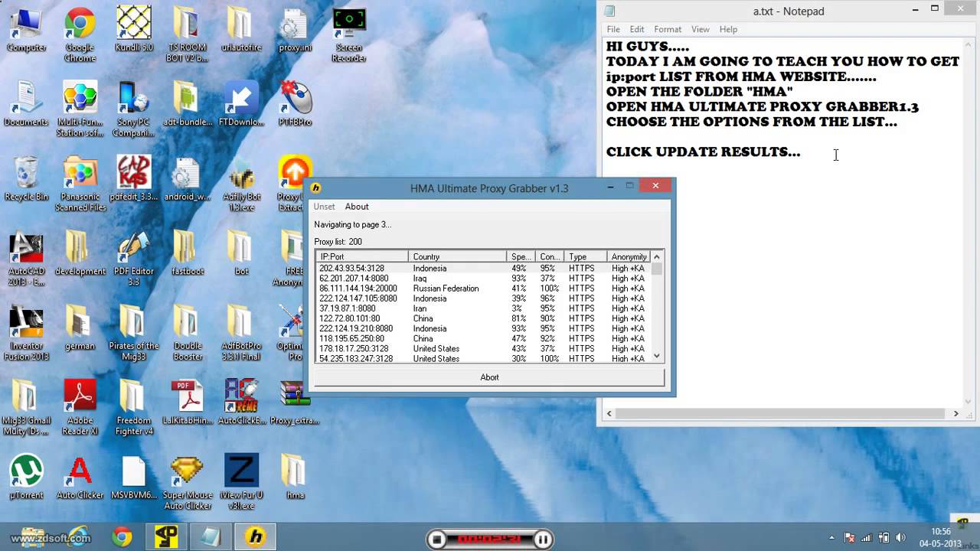
Task: Pause the screen recording
Action: point(543,540)
